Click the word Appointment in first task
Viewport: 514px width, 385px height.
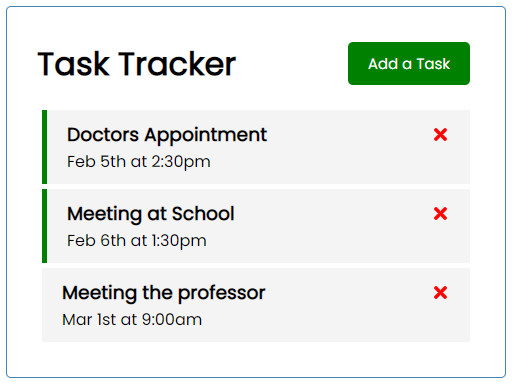(x=206, y=136)
